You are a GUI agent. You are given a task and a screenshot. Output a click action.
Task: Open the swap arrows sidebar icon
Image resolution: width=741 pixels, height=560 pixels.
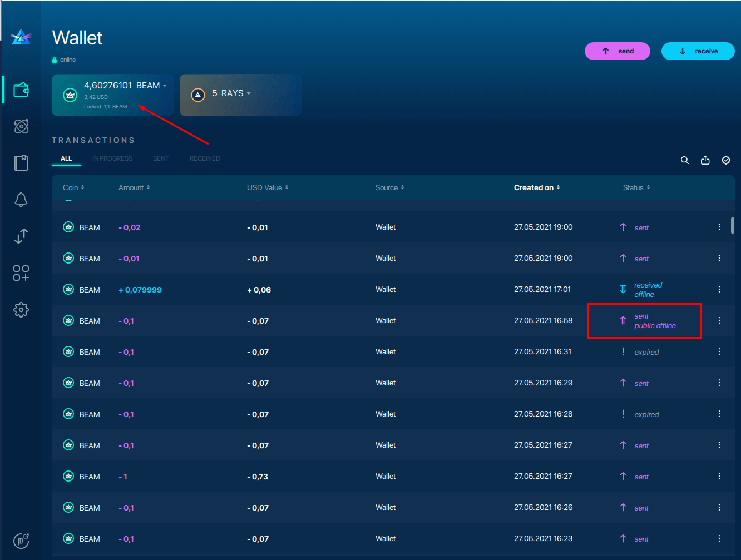tap(21, 236)
